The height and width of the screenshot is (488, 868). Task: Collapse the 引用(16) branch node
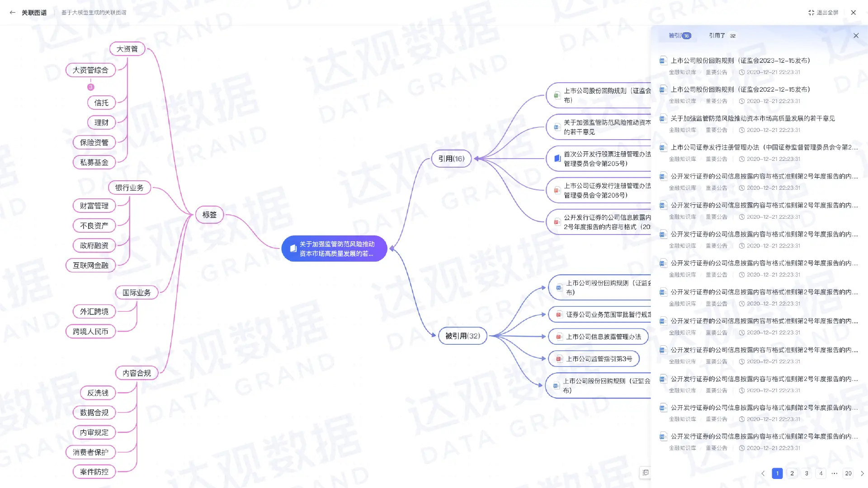451,159
